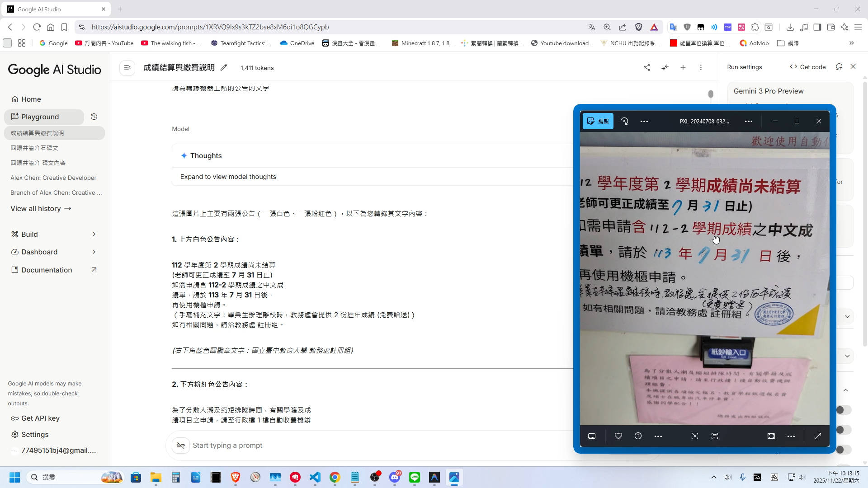
Task: Open fullscreen arrow in Photos viewer
Action: pos(818,436)
